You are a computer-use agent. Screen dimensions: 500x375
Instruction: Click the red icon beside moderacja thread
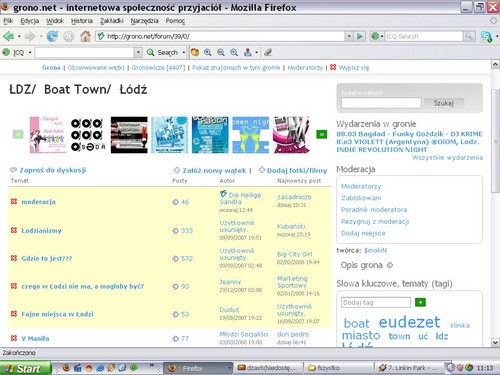click(14, 201)
